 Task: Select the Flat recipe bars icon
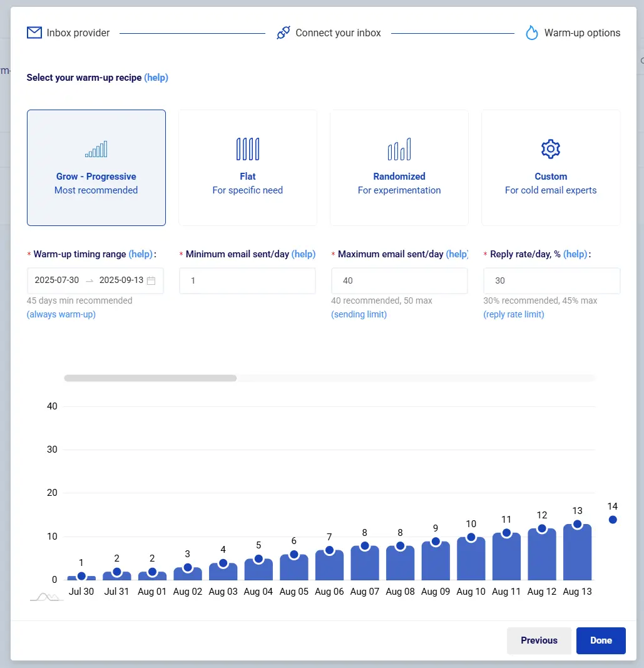click(248, 149)
